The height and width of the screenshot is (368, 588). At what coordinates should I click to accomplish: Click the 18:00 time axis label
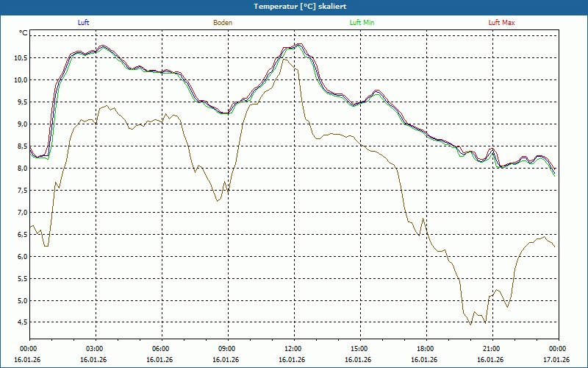coord(426,349)
